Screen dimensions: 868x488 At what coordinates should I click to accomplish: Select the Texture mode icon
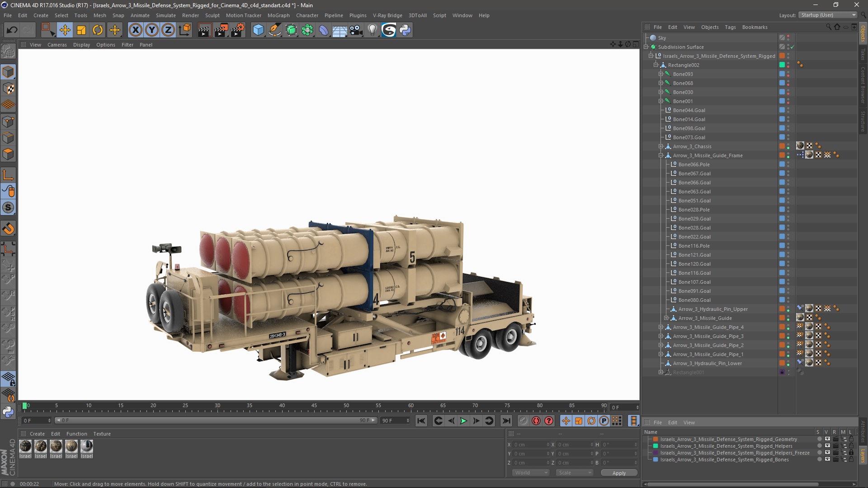8,89
